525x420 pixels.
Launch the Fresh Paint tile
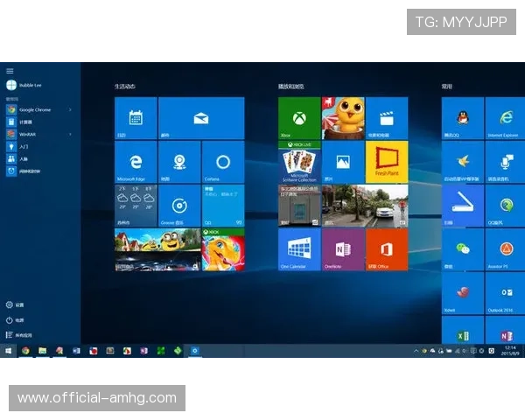click(x=386, y=162)
